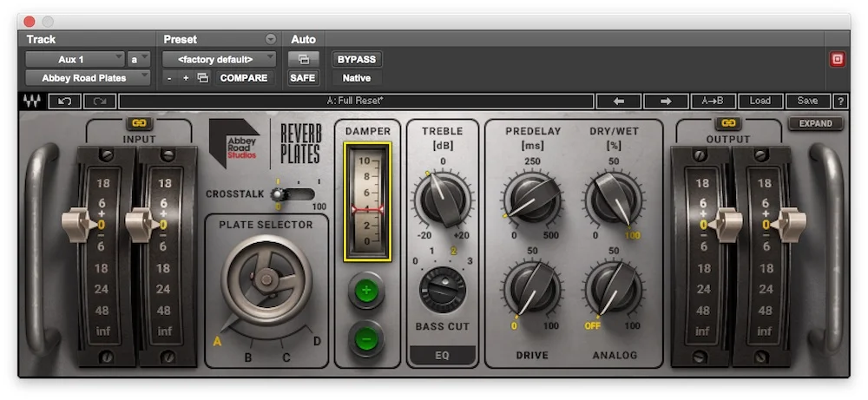Screen dimensions: 868x400
Task: Open the Abbey Road Plates plugin selector
Action: (88, 78)
